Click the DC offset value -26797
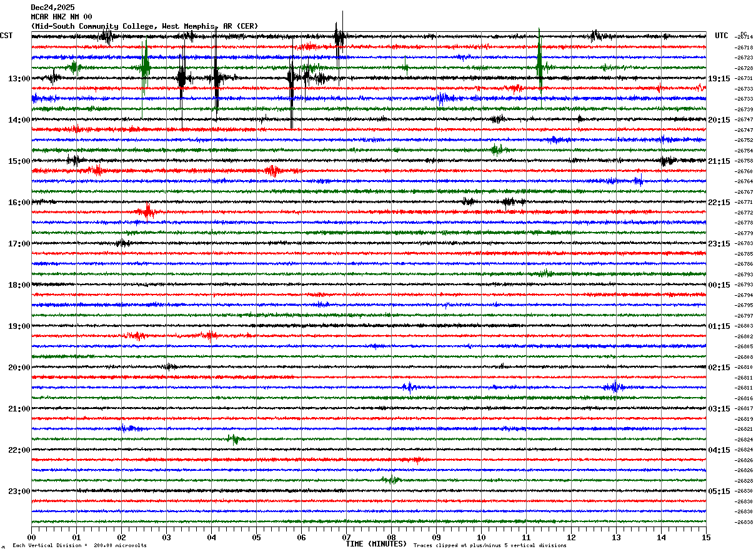This screenshot has width=756, height=554. pos(744,316)
